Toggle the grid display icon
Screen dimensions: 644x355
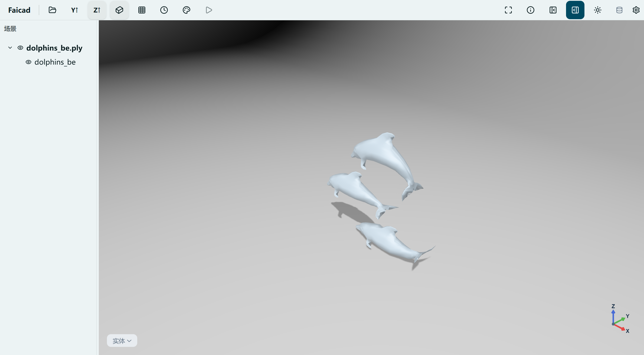(142, 10)
